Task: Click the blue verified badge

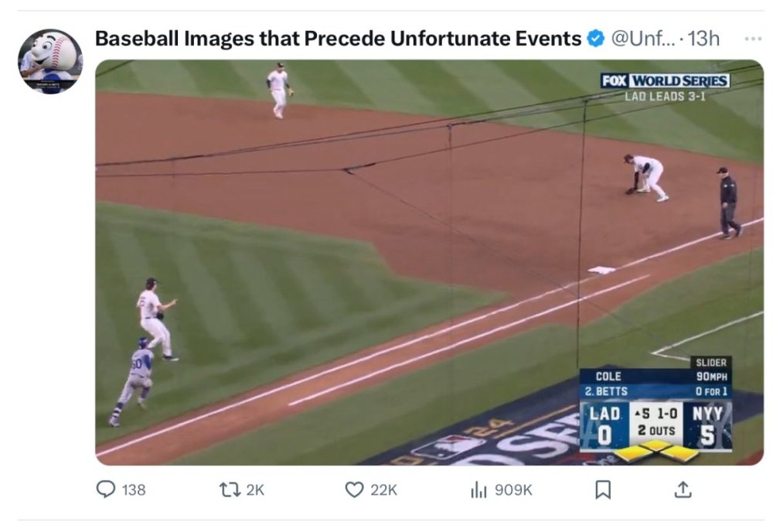Action: pos(595,39)
